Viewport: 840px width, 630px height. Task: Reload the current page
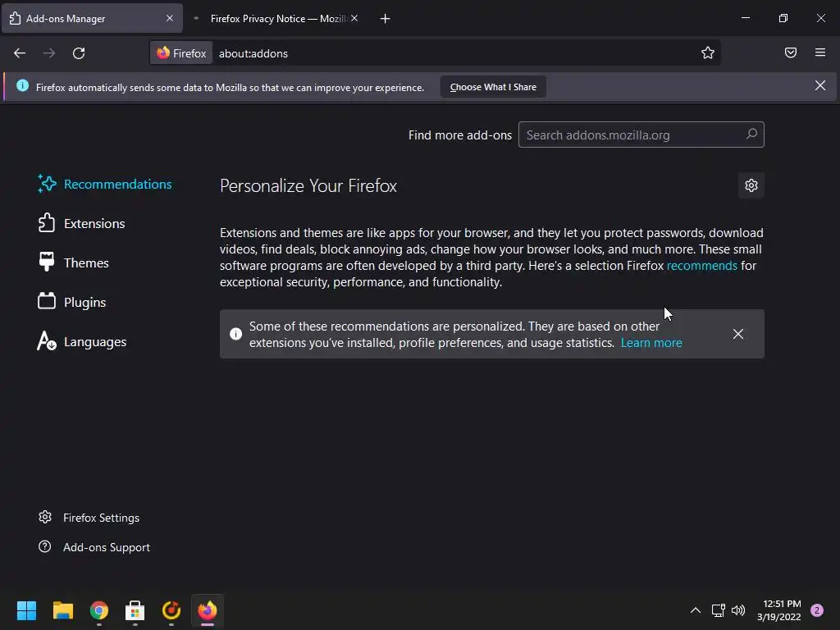[x=79, y=53]
